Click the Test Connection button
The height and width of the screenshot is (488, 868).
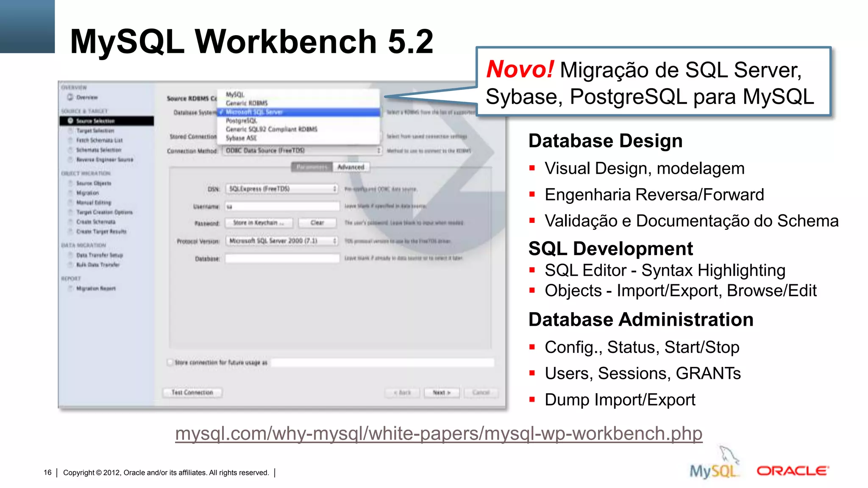point(192,393)
